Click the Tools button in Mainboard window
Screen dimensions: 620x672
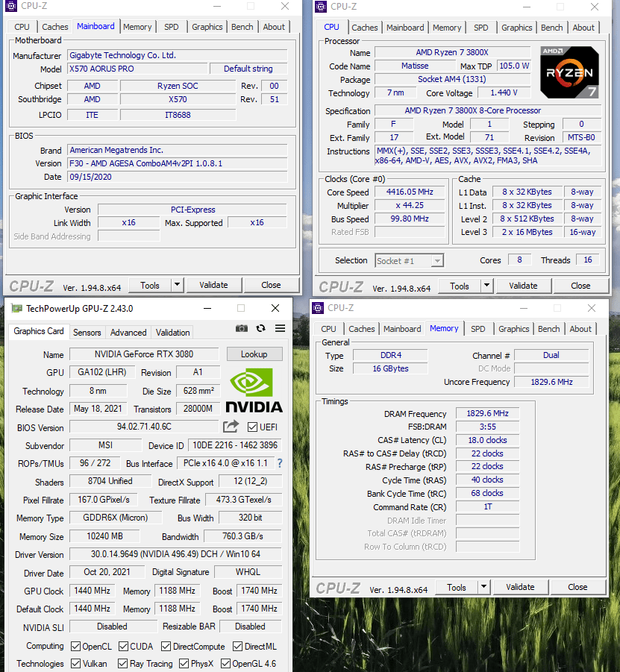pos(150,285)
